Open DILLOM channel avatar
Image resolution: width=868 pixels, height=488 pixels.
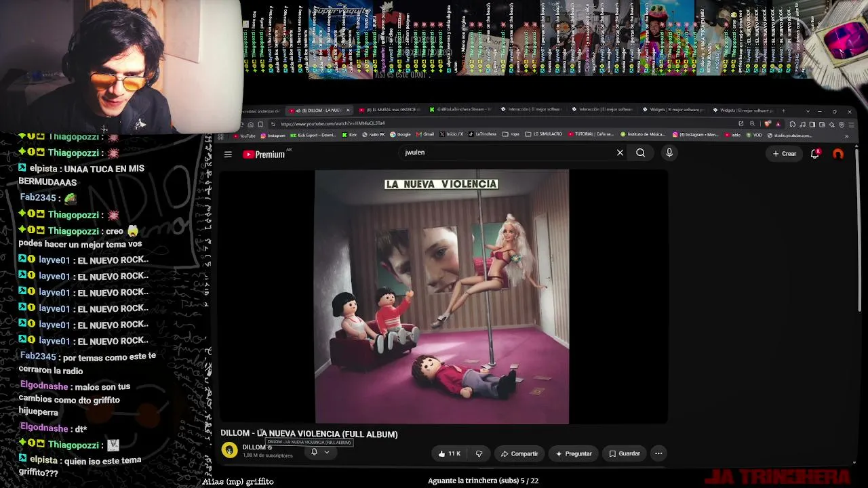(x=229, y=450)
